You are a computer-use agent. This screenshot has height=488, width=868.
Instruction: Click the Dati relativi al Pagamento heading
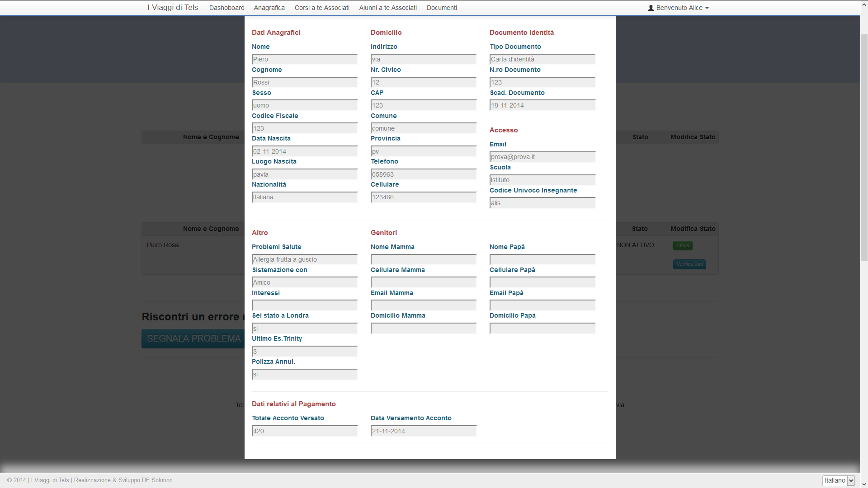[x=293, y=404]
